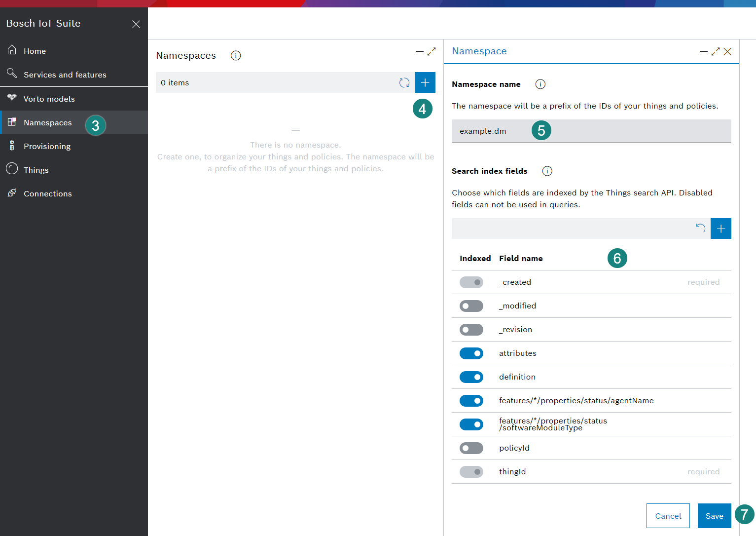The image size is (756, 536).
Task: Expand the Namespaces panel to full size
Action: [x=432, y=51]
